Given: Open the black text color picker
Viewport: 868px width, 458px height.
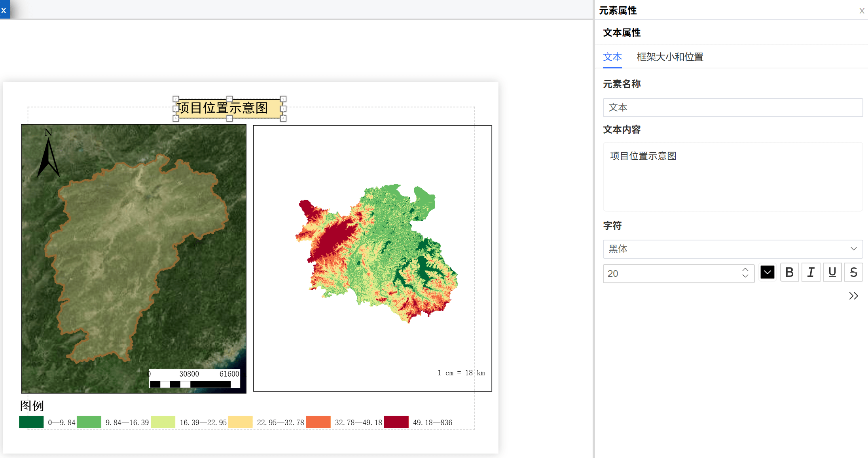Looking at the screenshot, I should (767, 273).
